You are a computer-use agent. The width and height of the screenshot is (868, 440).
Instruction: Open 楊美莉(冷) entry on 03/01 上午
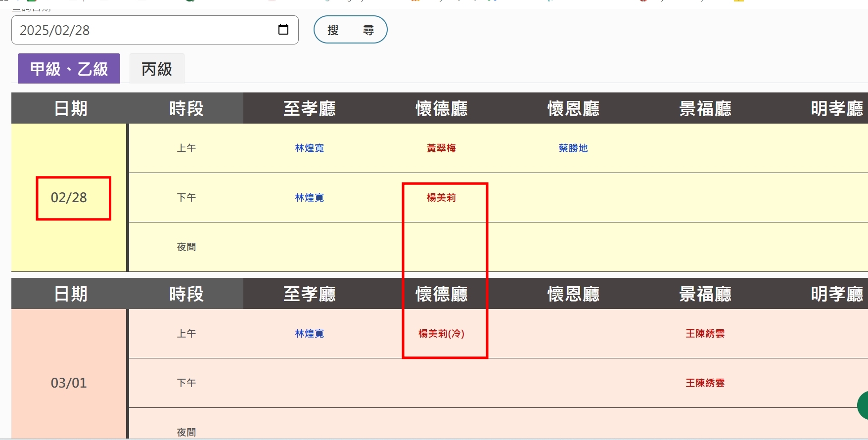(441, 334)
